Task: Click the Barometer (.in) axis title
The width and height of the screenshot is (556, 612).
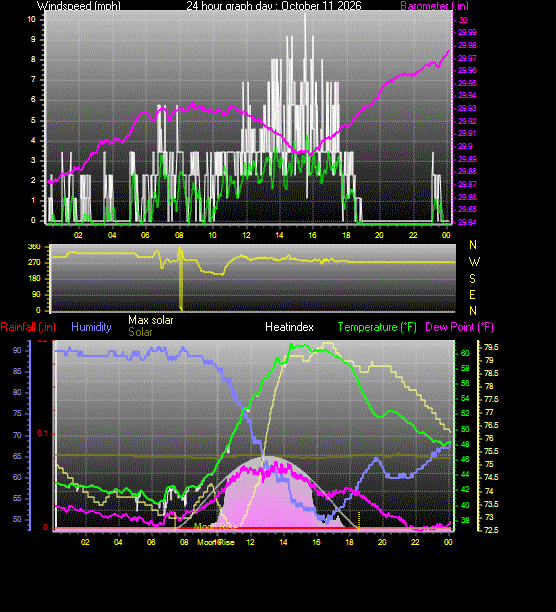Action: click(x=434, y=6)
